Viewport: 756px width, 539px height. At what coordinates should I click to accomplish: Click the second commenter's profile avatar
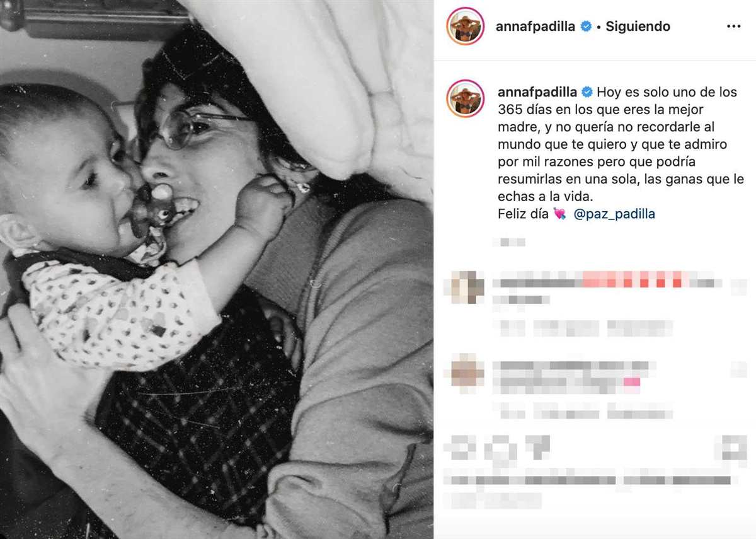[465, 372]
